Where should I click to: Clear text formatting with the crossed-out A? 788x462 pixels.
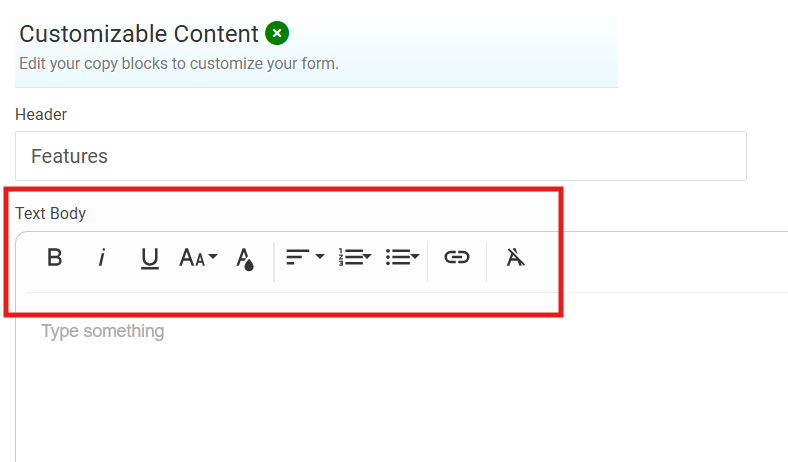pyautogui.click(x=515, y=258)
